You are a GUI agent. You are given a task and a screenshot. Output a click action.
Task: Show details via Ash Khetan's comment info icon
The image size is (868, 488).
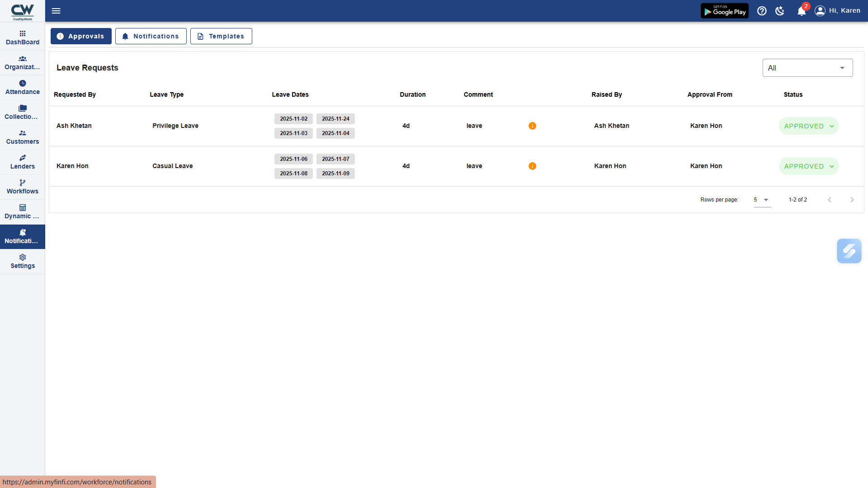tap(532, 126)
